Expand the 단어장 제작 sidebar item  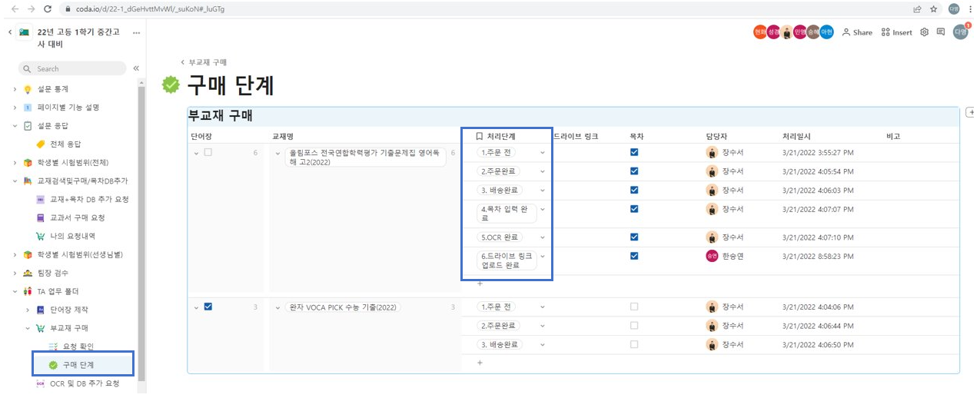click(x=28, y=310)
